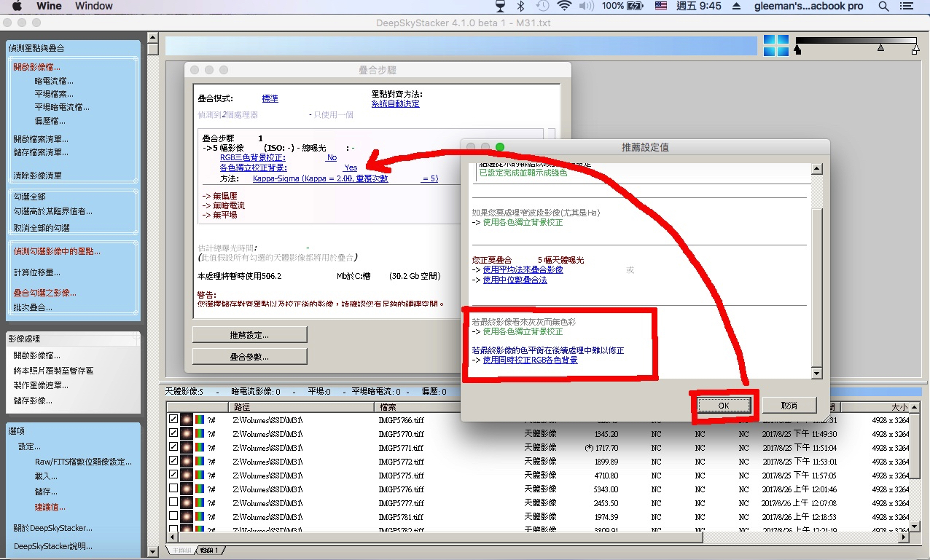Image resolution: width=930 pixels, height=560 pixels.
Task: Click the 路徑 column header
Action: pyautogui.click(x=301, y=407)
